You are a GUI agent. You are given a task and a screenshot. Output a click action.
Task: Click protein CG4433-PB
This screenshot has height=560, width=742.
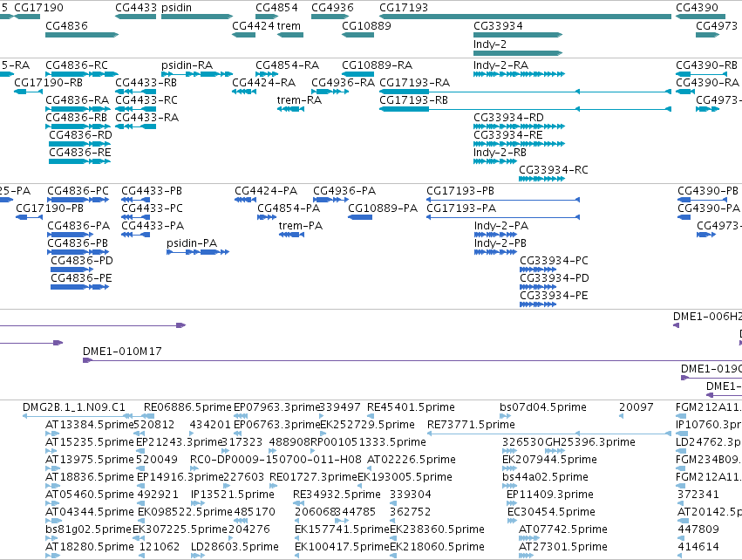(x=152, y=191)
